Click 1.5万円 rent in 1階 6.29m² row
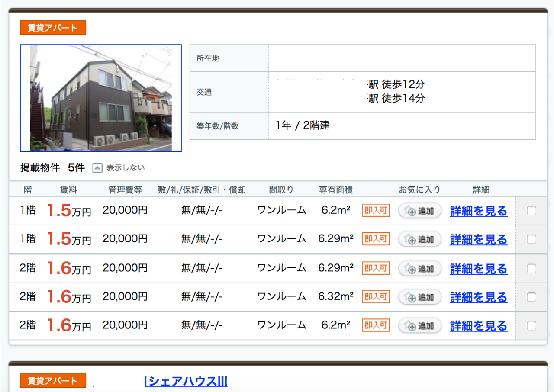 [68, 239]
